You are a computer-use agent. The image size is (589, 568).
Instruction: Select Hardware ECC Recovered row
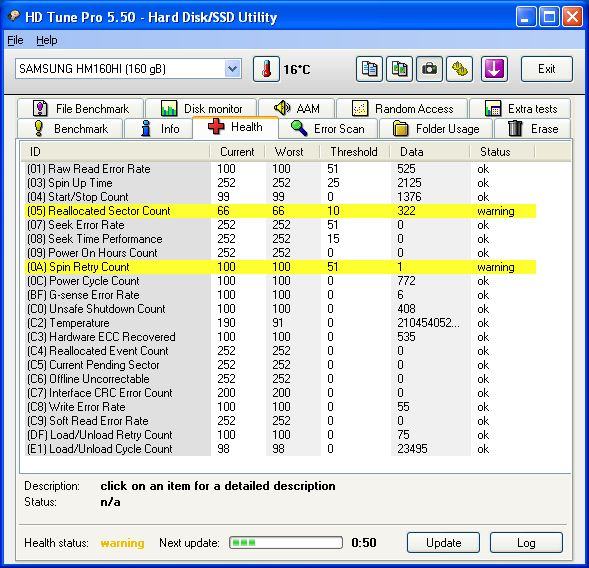(x=281, y=337)
